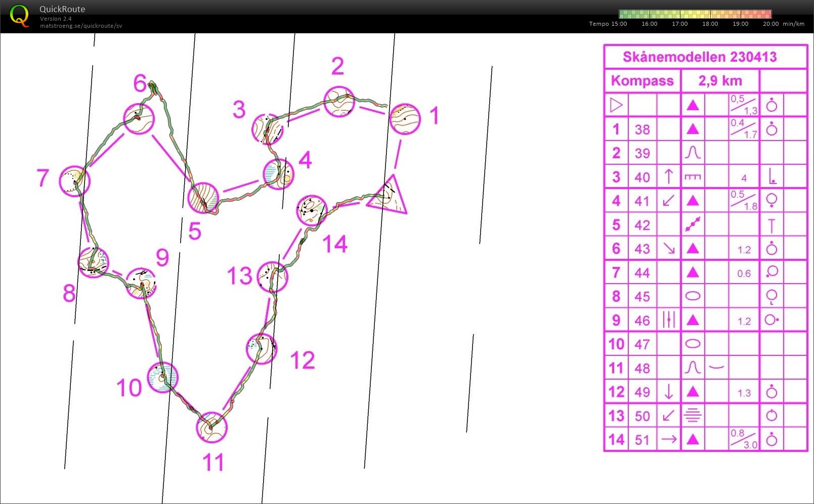Click the hill symbol in control row 2
The height and width of the screenshot is (504, 814).
pyautogui.click(x=693, y=153)
